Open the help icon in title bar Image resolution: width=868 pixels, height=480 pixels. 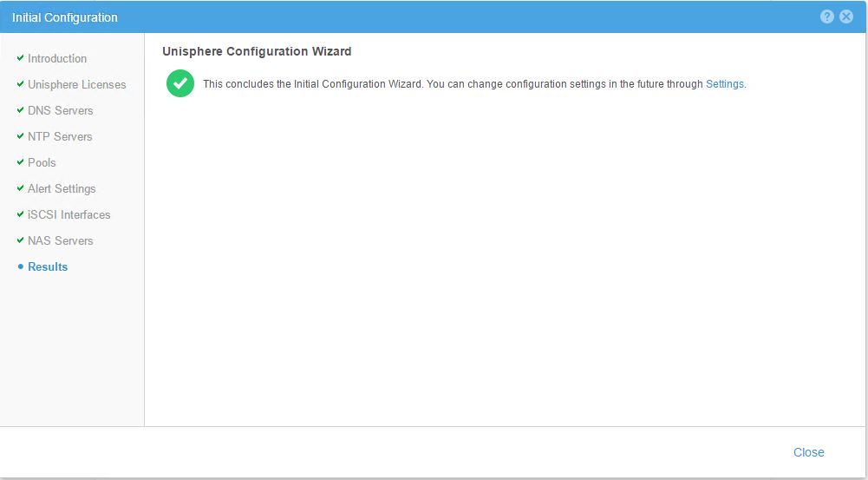tap(827, 17)
